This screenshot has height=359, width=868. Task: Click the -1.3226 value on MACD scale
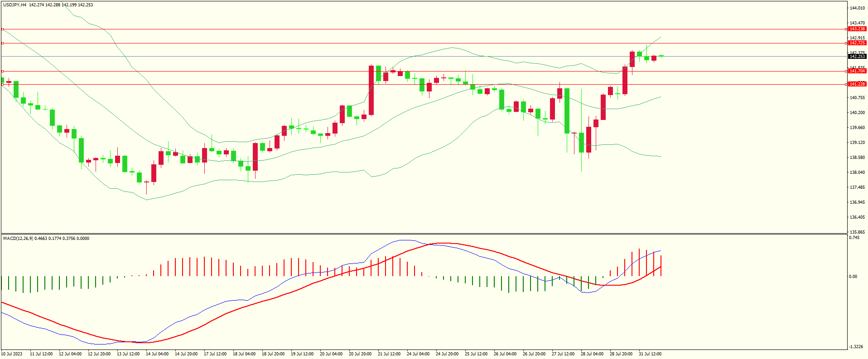[856, 347]
